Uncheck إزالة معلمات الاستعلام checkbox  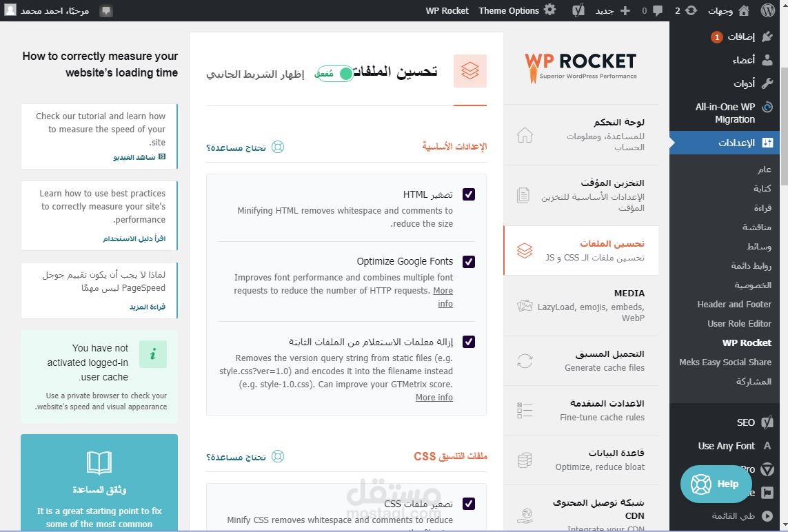coord(468,342)
